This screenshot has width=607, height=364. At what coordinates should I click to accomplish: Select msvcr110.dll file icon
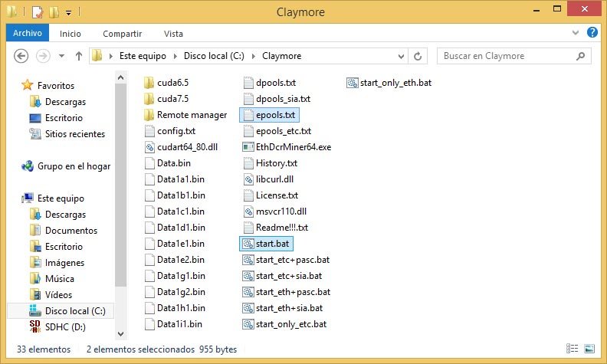pos(248,212)
